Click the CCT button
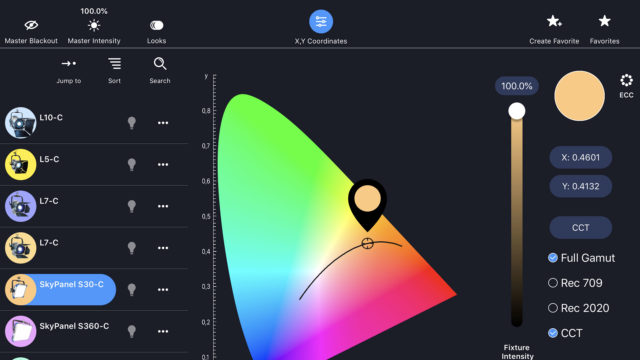Screen dimensions: 640x360 click(580, 227)
